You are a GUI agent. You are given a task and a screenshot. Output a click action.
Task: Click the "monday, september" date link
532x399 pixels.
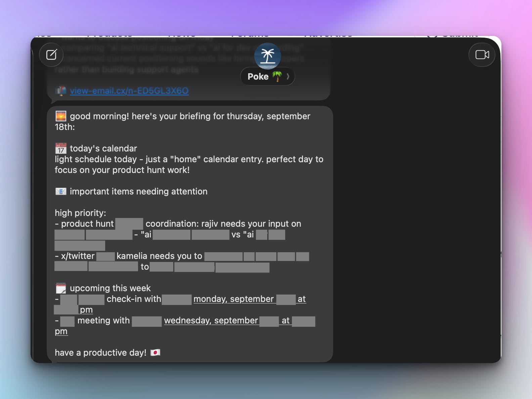click(233, 299)
